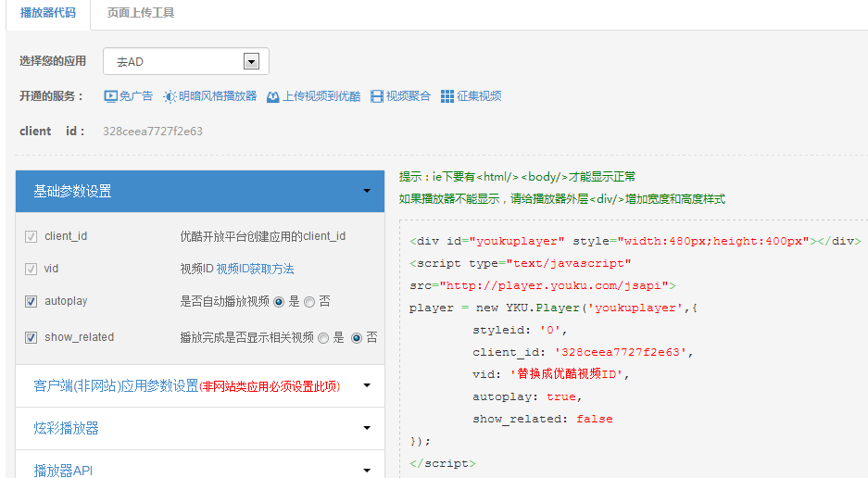The width and height of the screenshot is (868, 478).
Task: Expand the 播放器API section
Action: (x=200, y=465)
